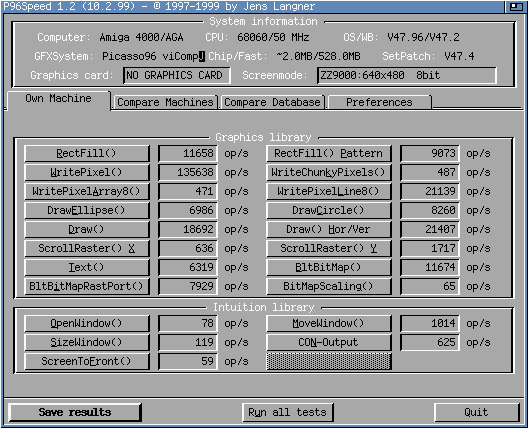Click the ScrollRaster() Y result 1717
Viewport: 528px width, 428px height.
coord(430,249)
